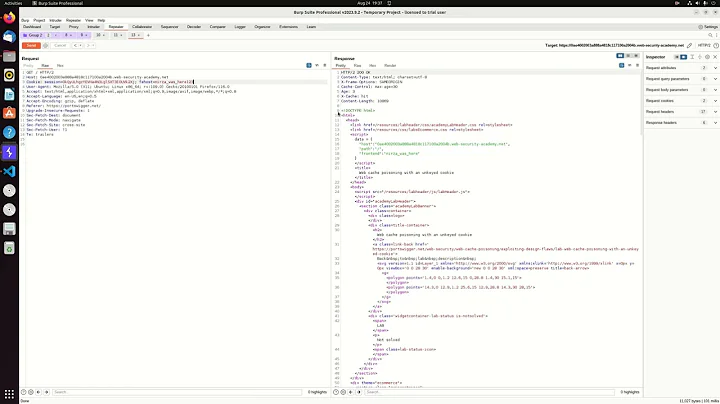Dock the Inspector to the left layout
Image resolution: width=720 pixels, height=404 pixels.
[676, 57]
